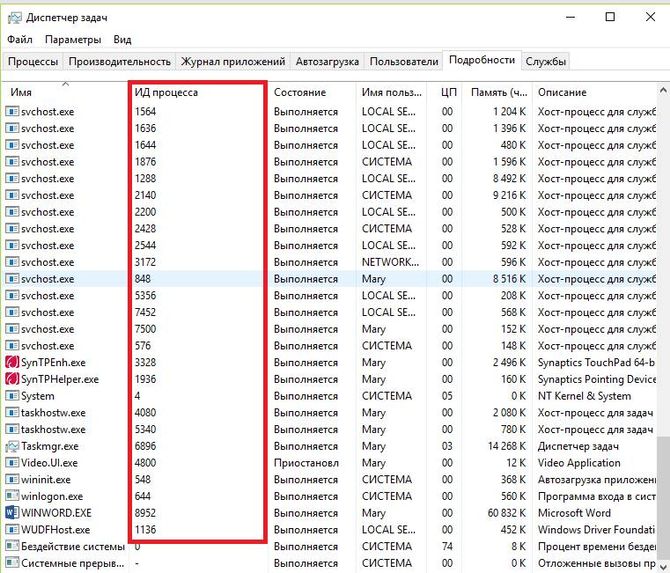Viewport: 670px width, 573px height.
Task: Click CPU value 74
Action: tap(447, 546)
